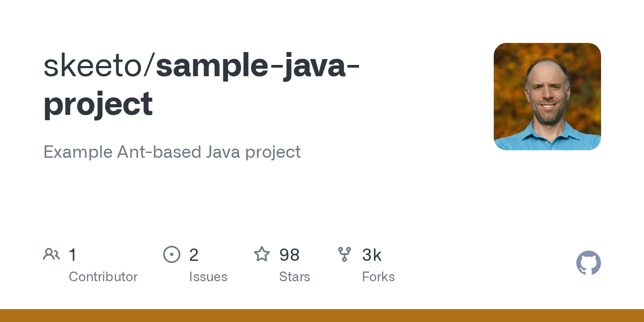Viewport: 644px width, 322px height.
Task: Open the GitHub Octocat logo
Action: click(x=588, y=263)
